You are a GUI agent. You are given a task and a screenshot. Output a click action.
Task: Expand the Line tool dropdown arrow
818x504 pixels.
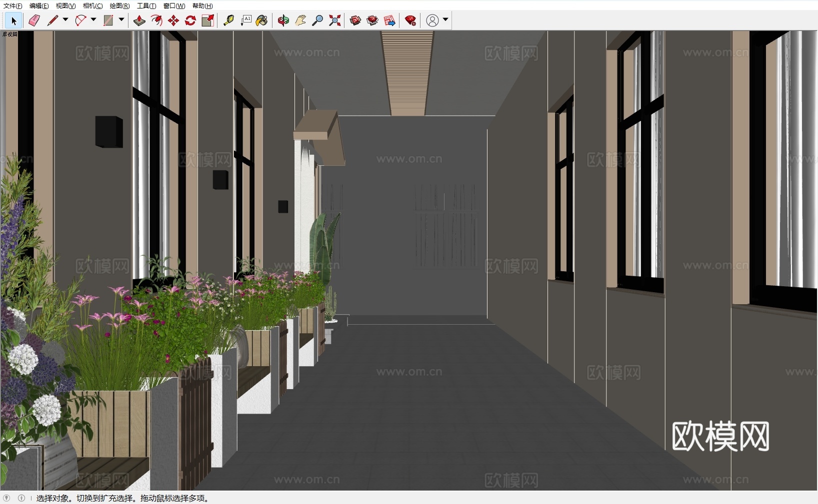pyautogui.click(x=65, y=20)
